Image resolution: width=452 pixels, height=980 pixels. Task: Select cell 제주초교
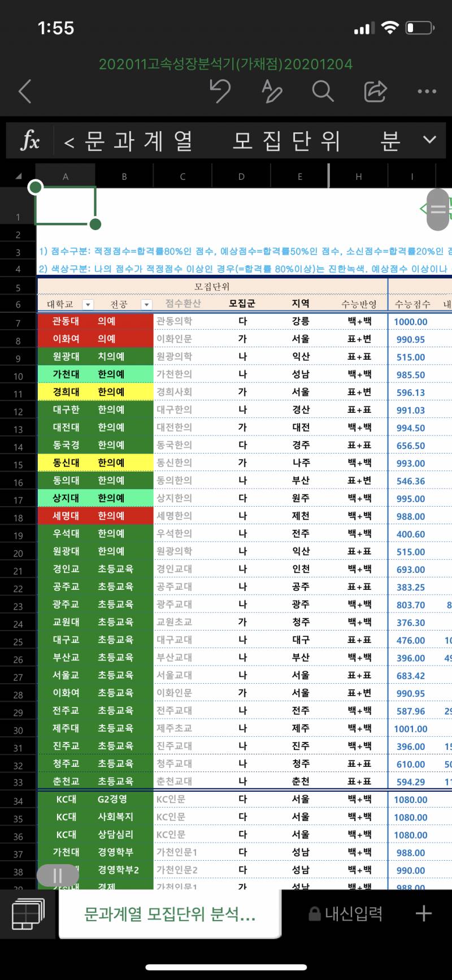click(x=182, y=728)
